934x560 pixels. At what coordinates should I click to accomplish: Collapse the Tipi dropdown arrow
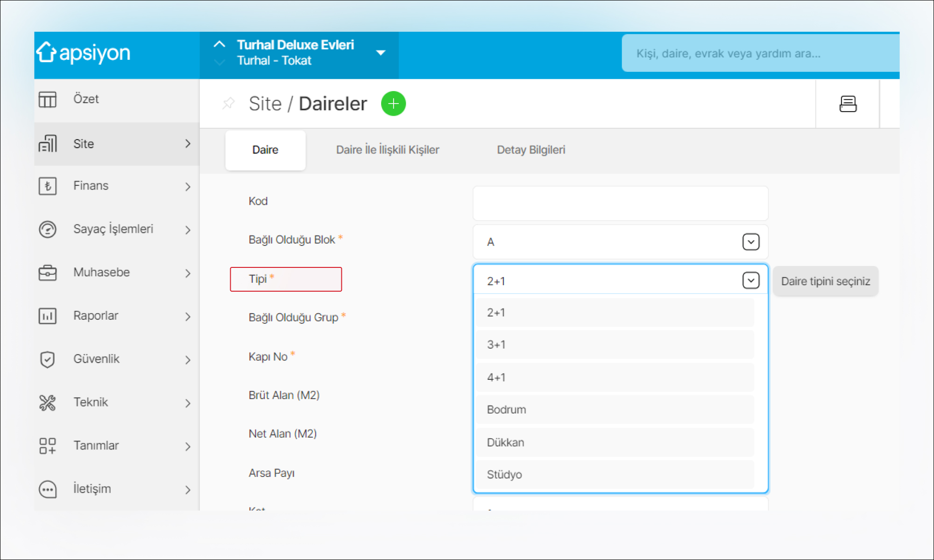750,280
